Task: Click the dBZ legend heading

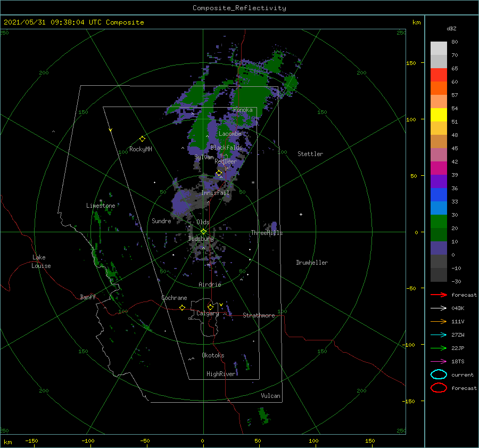Action: (451, 28)
